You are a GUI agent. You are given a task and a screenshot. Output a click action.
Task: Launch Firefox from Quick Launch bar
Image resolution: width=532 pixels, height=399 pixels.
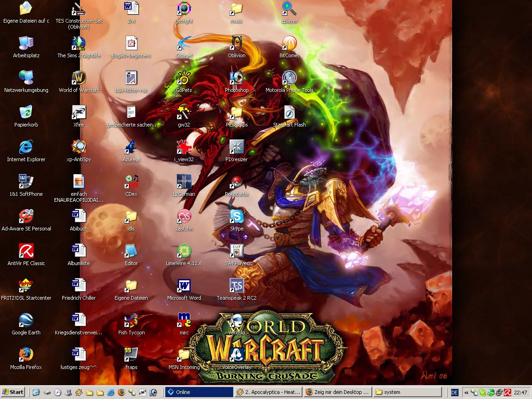click(121, 392)
